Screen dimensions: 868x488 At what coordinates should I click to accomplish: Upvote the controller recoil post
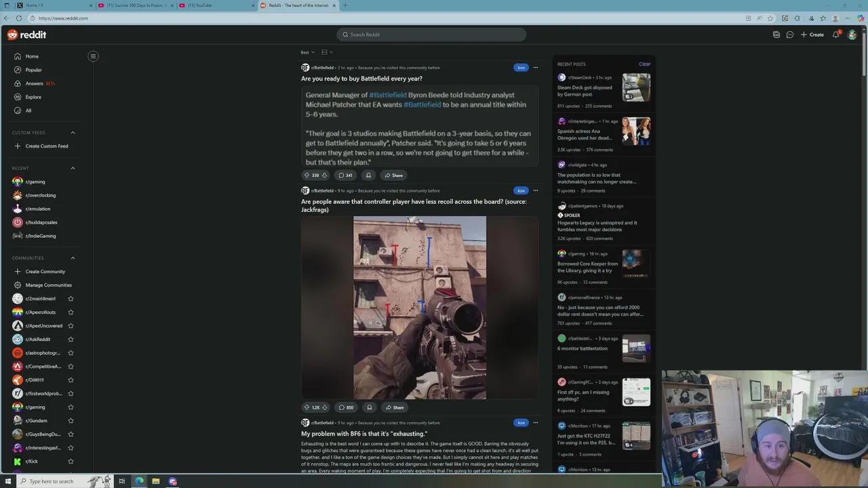[307, 407]
